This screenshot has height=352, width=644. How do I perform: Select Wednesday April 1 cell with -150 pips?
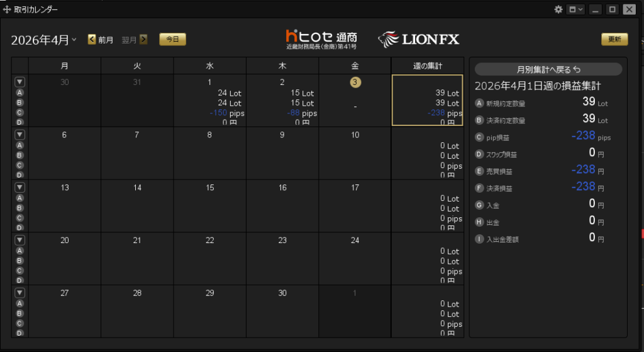click(x=209, y=101)
